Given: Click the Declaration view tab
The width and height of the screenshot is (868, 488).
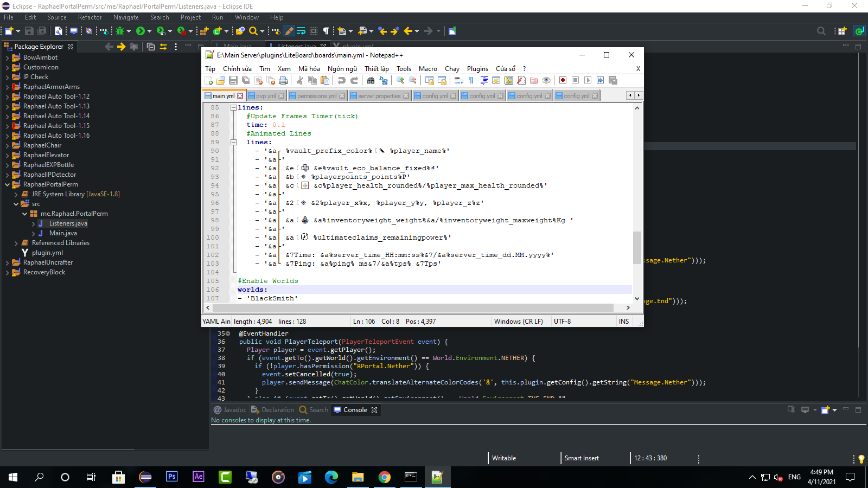Looking at the screenshot, I should [x=273, y=410].
